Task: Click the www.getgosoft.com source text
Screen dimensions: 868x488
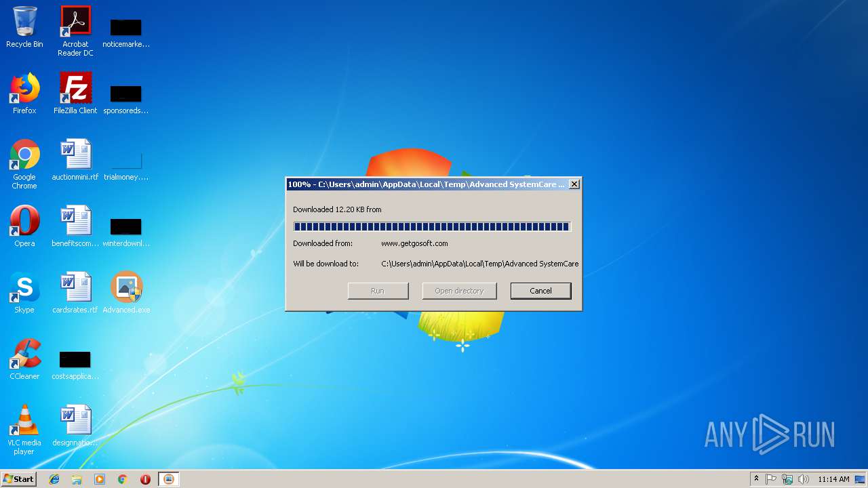Action: 414,243
